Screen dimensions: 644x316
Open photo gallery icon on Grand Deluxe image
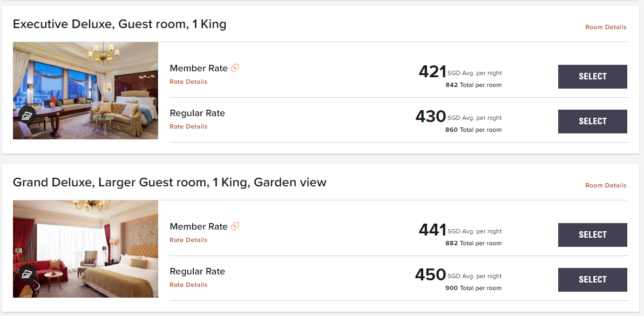click(27, 273)
